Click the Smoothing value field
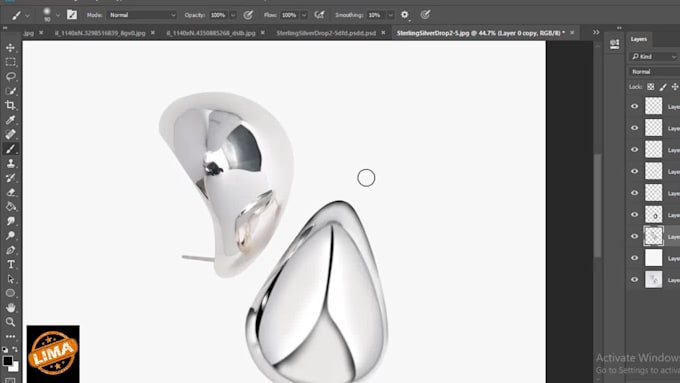The height and width of the screenshot is (383, 680). point(376,15)
